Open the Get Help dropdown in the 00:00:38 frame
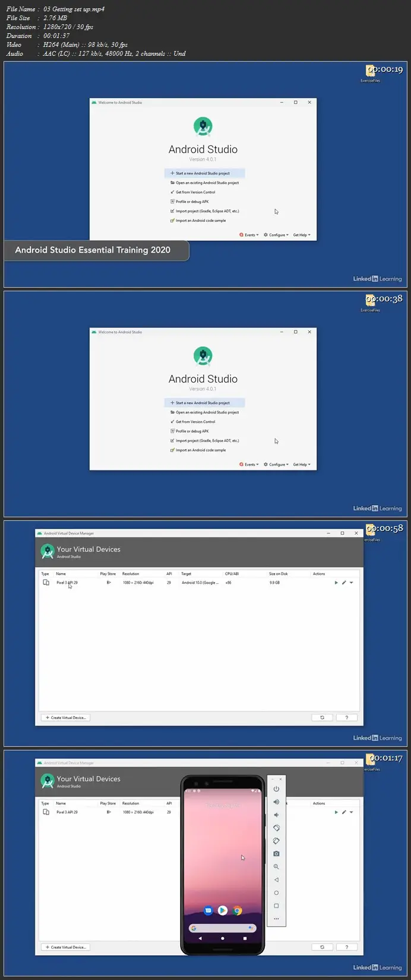Screen dimensions: 411x980 [302, 464]
